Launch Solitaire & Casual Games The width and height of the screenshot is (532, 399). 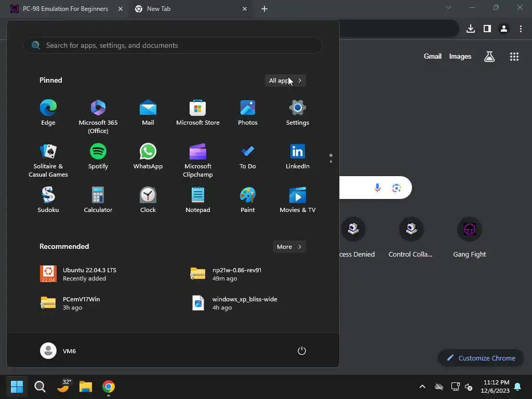[48, 161]
